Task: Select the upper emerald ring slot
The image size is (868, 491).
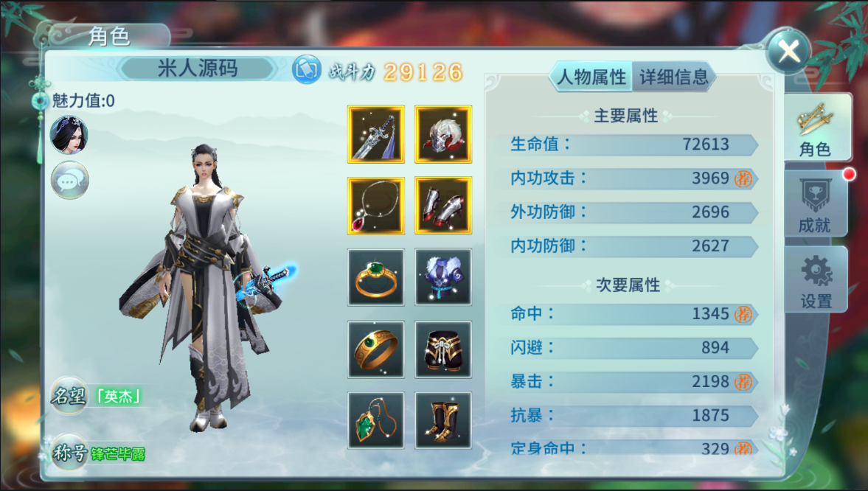Action: coord(376,276)
